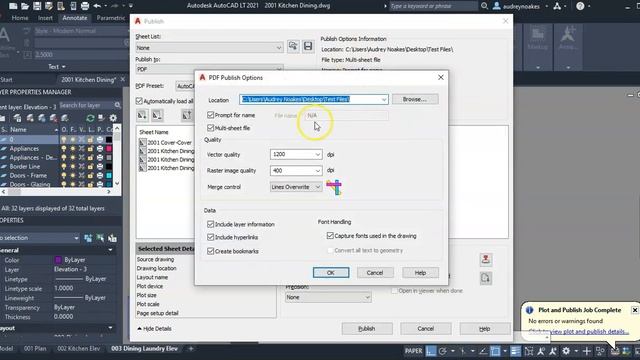Open the Help question mark icon in title bar

pyautogui.click(x=580, y=6)
